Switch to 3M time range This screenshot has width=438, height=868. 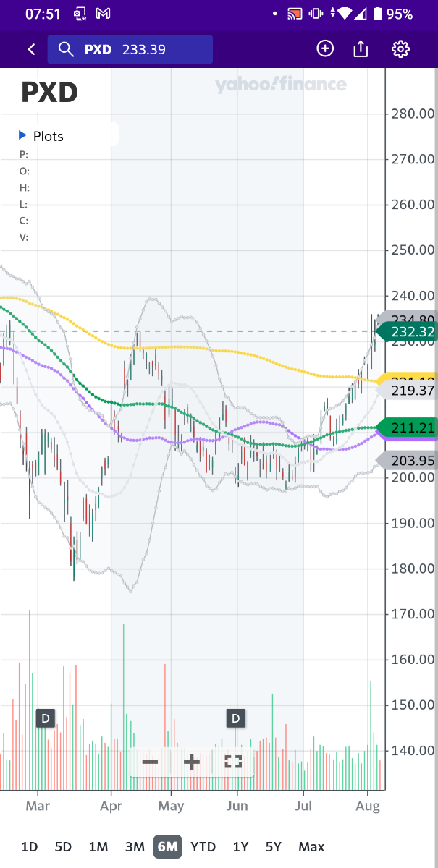pos(135,846)
